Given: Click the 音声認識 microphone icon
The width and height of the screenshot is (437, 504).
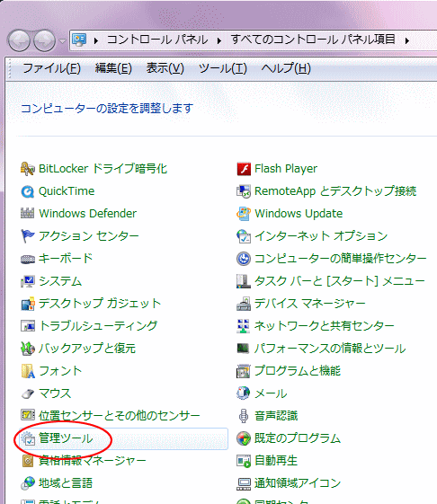Looking at the screenshot, I should pyautogui.click(x=244, y=416).
